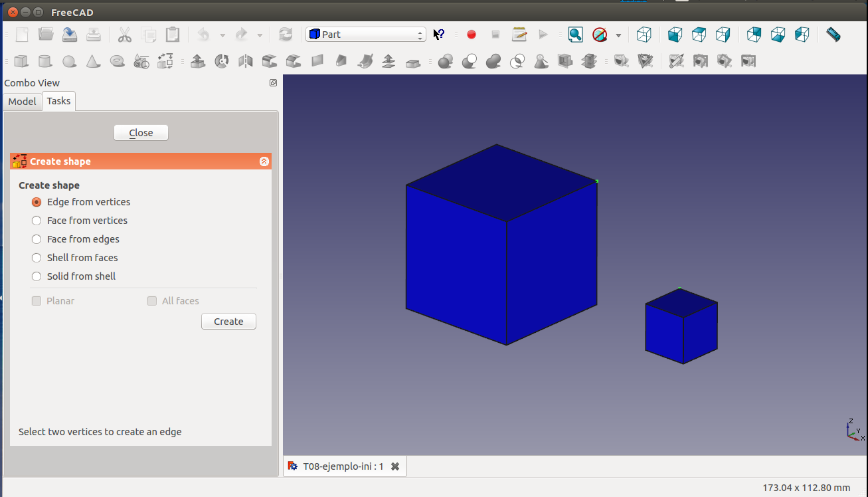Collapse the Create shape panel header
868x497 pixels.
click(264, 161)
